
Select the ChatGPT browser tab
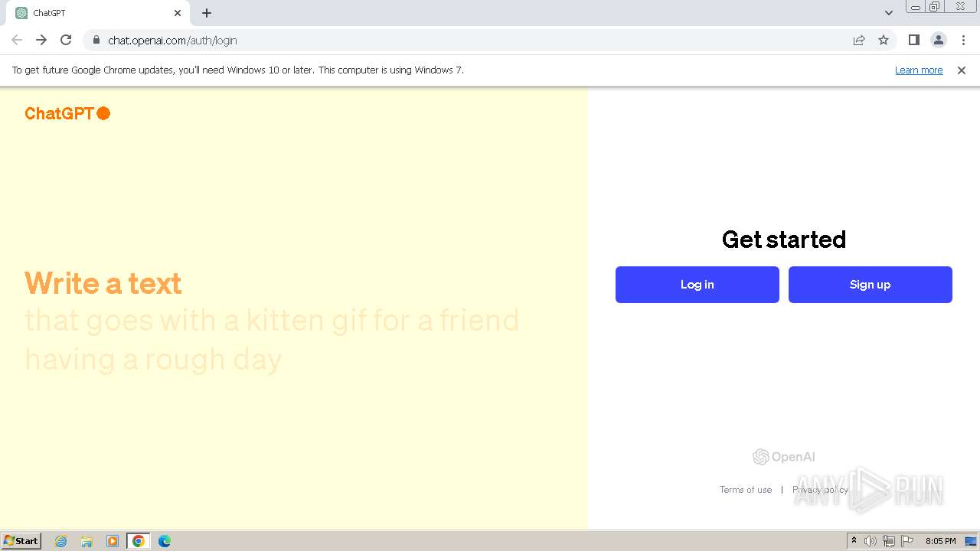(98, 13)
